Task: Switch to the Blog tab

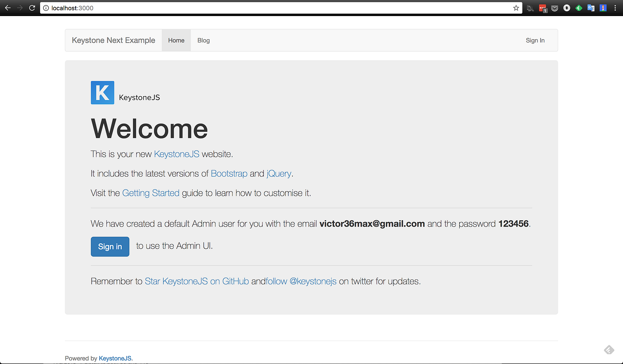Action: pyautogui.click(x=203, y=40)
